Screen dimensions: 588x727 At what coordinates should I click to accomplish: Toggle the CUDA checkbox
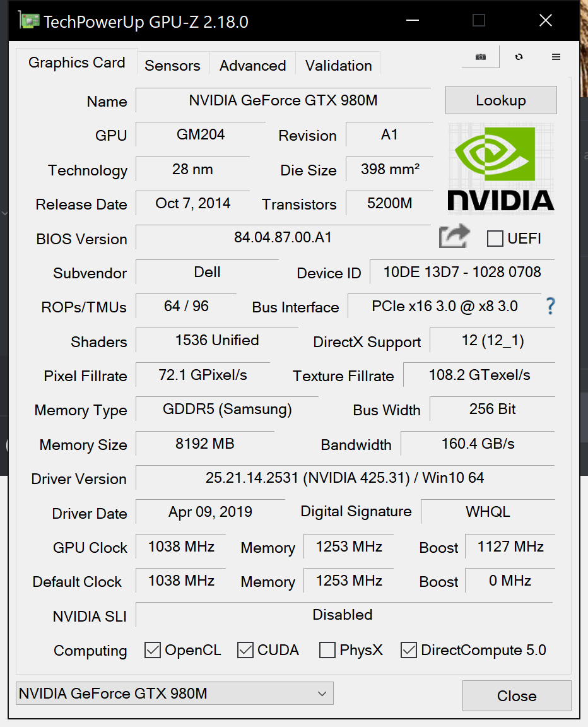[x=245, y=650]
